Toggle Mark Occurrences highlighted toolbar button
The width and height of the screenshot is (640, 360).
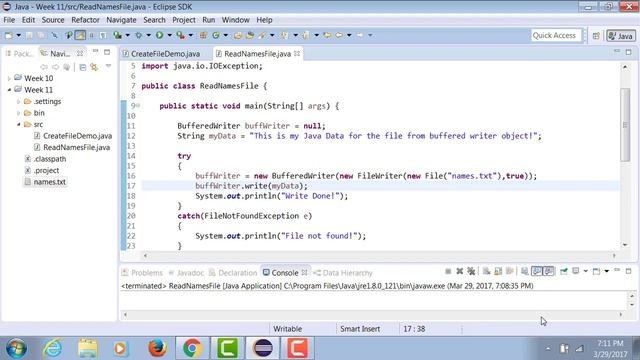click(x=80, y=36)
